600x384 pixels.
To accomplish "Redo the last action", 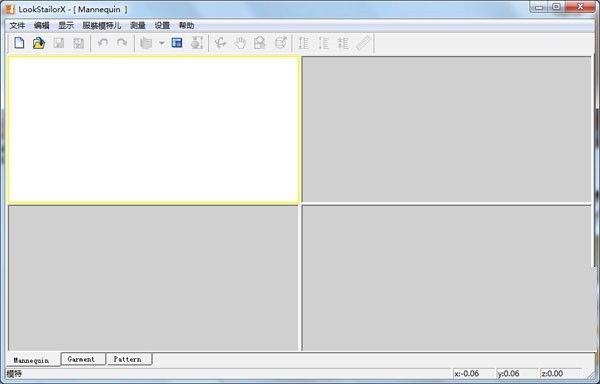I will coord(122,43).
